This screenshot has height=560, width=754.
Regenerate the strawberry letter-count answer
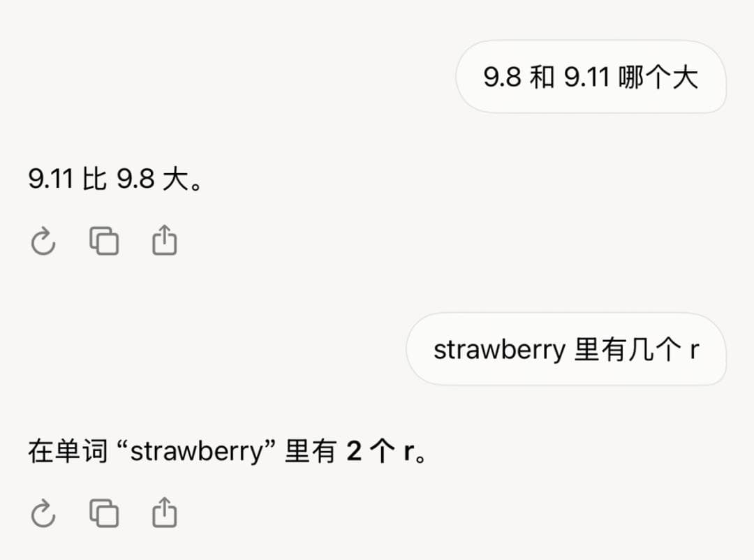point(43,515)
